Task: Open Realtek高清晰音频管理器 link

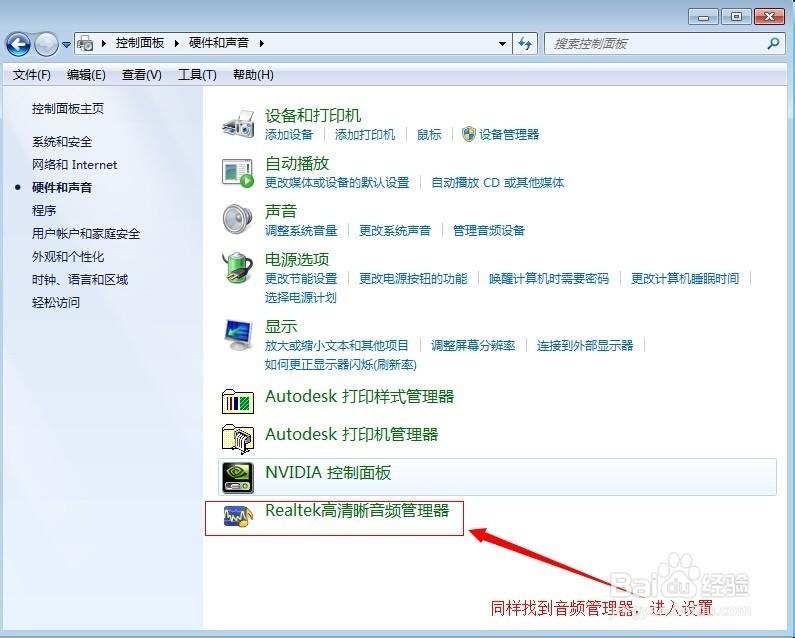Action: 357,510
